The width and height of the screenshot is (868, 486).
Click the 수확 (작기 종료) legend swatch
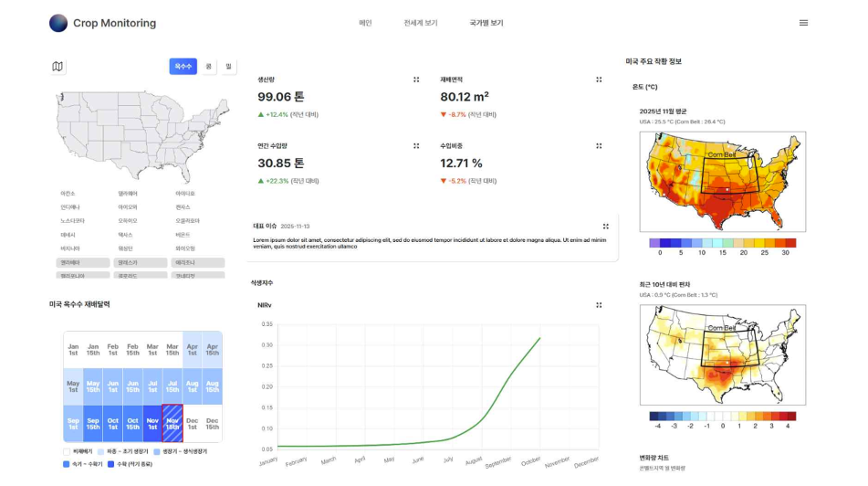110,464
